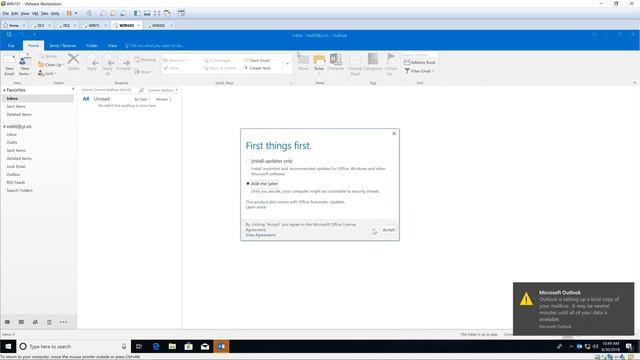Click the Learn more link in dialog
Viewport: 640px width, 360px height.
256,207
